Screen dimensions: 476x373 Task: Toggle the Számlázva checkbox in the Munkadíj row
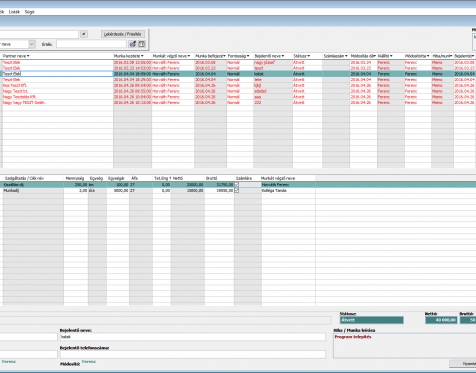237,190
